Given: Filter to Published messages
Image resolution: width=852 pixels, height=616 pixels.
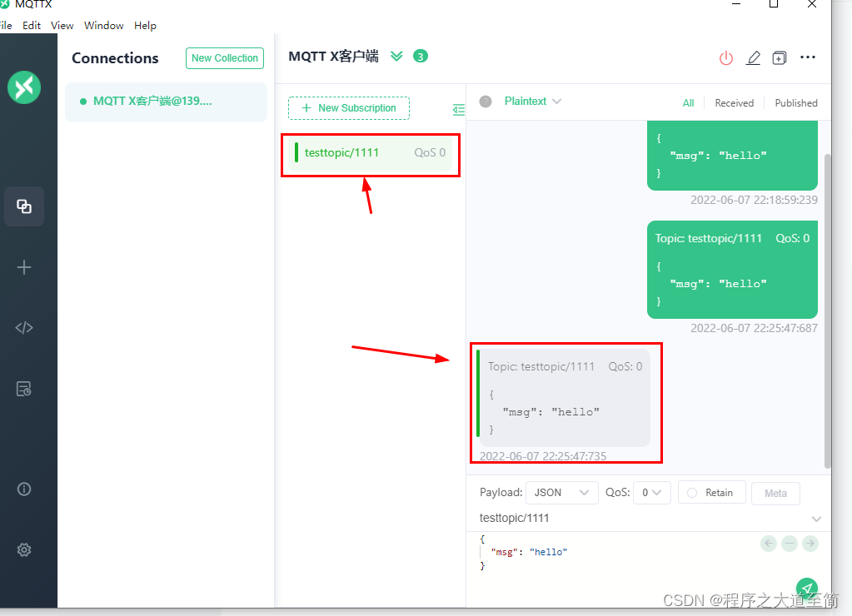Looking at the screenshot, I should tap(796, 102).
